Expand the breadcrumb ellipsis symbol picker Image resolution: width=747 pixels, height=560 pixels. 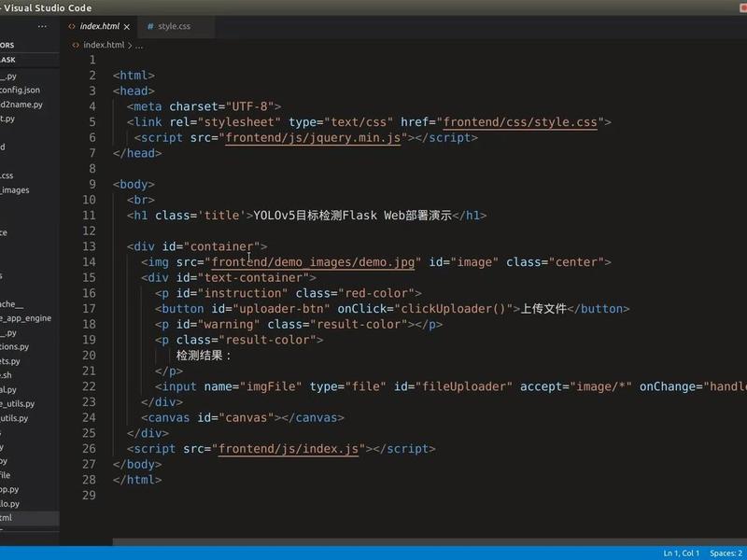(138, 46)
